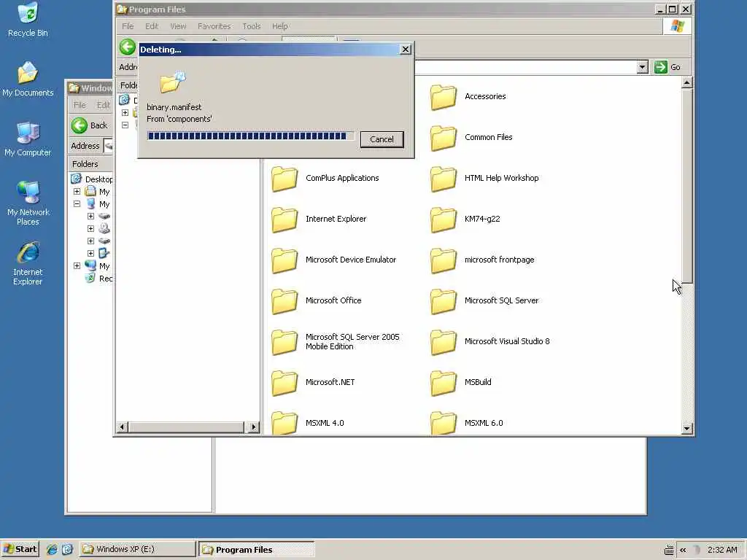
Task: Select the Accessories folder
Action: [468, 97]
